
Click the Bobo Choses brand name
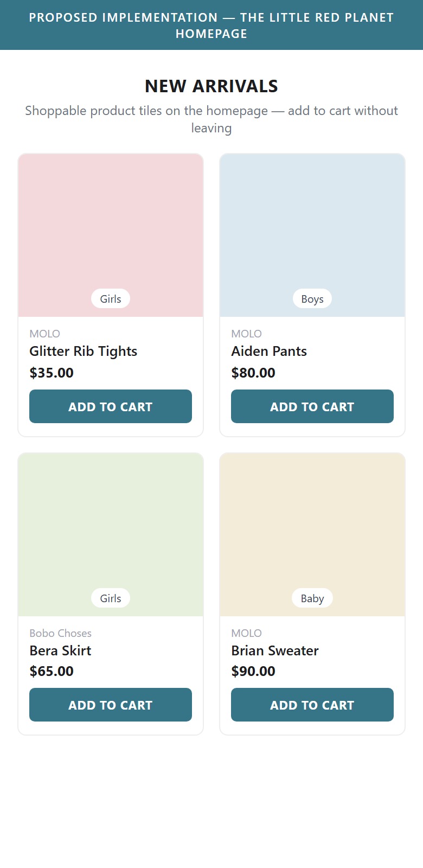tap(60, 633)
